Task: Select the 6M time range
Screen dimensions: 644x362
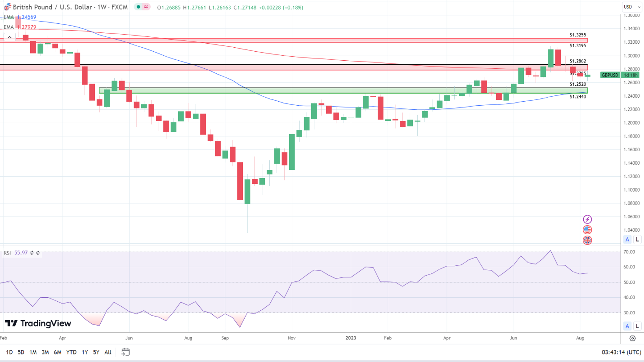Action: 58,352
